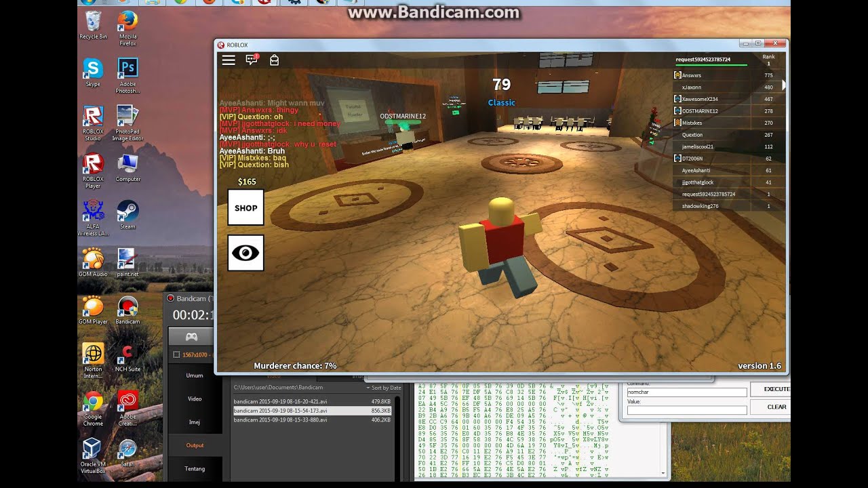Launch Google Chrome desktop shortcut
Viewport: 868px width, 488px height.
pyautogui.click(x=93, y=408)
